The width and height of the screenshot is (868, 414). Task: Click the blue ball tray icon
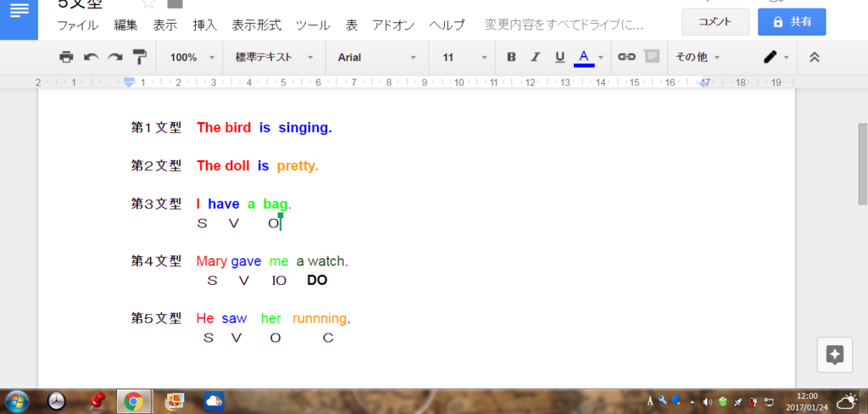[676, 400]
